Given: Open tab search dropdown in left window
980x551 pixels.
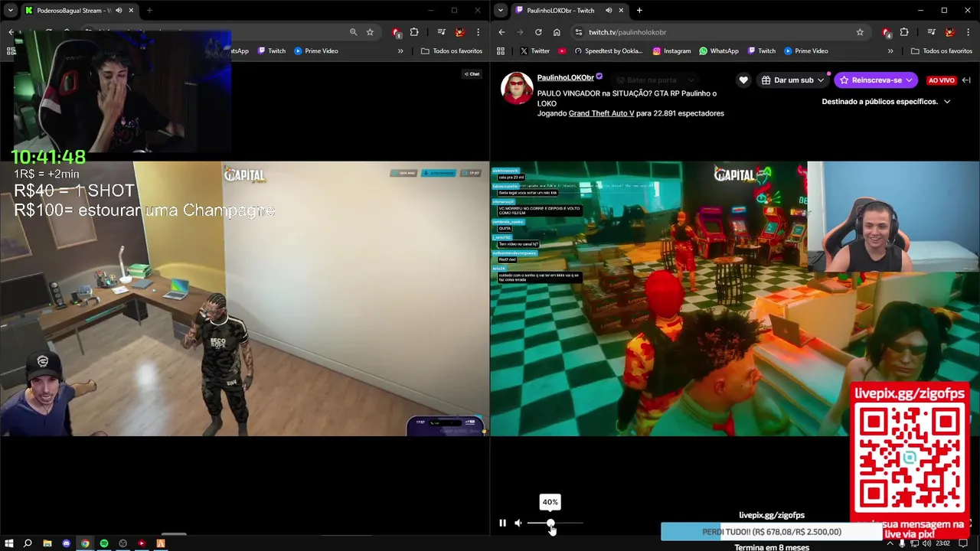Looking at the screenshot, I should [x=10, y=10].
